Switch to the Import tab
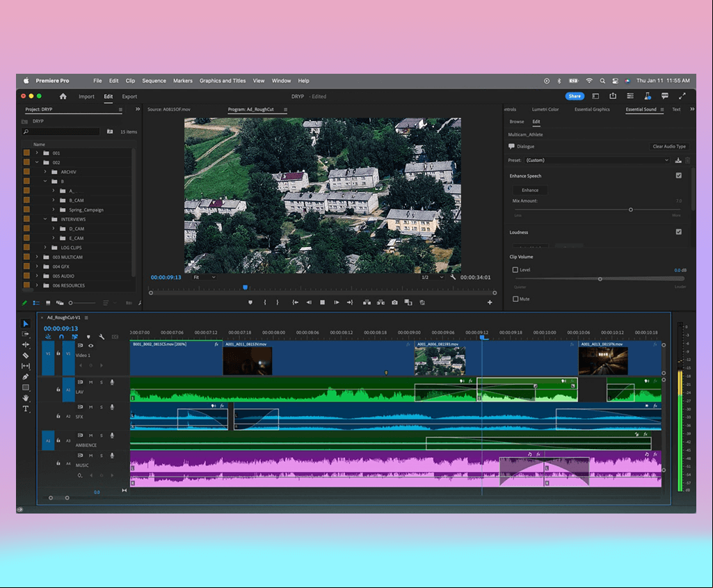The height and width of the screenshot is (588, 713). (x=86, y=97)
